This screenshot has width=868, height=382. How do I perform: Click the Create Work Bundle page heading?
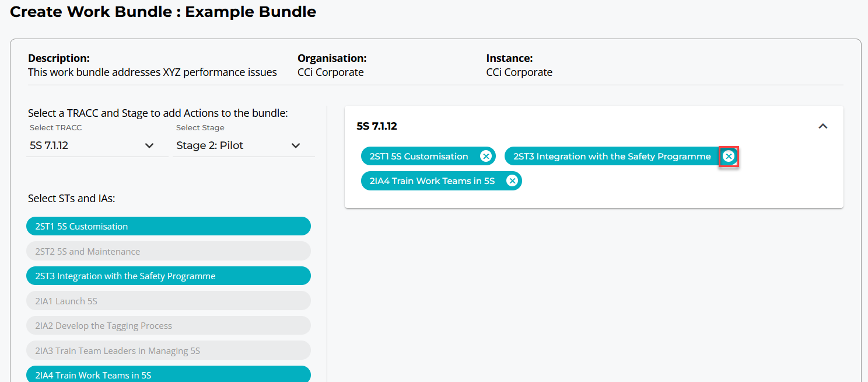coord(163,12)
